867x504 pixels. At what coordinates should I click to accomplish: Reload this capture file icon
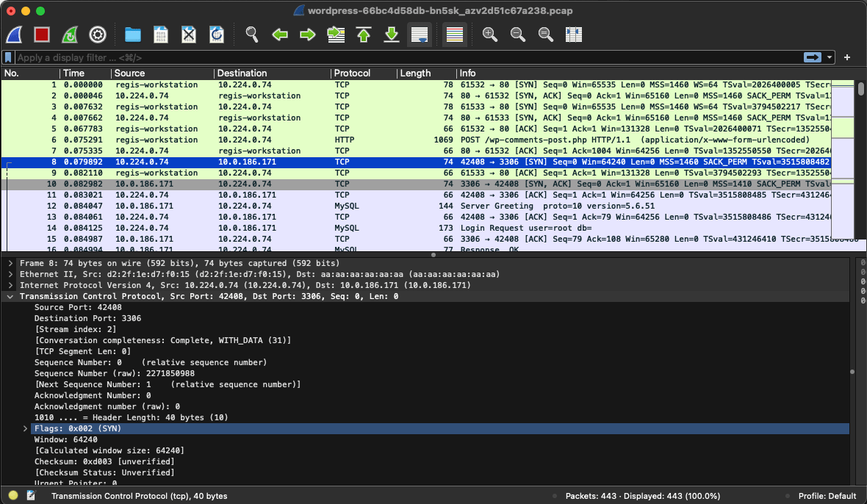click(217, 35)
